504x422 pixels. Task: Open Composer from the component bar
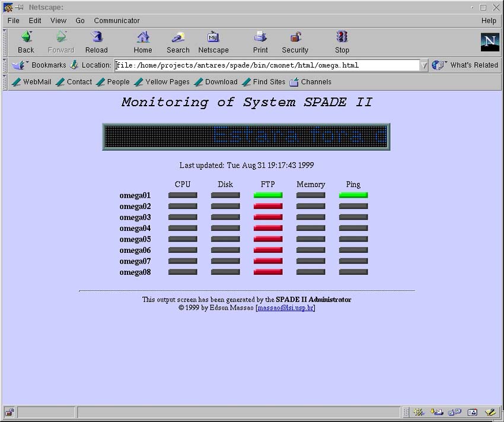point(490,412)
